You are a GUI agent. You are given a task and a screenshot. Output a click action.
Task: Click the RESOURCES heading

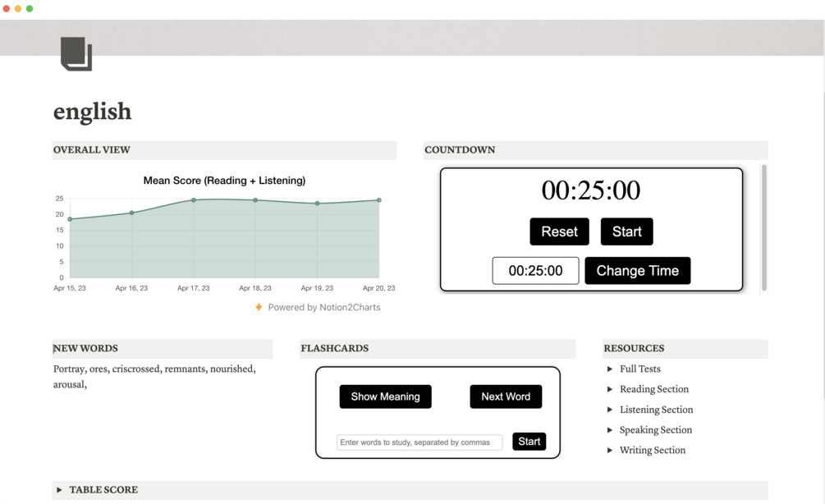click(634, 348)
